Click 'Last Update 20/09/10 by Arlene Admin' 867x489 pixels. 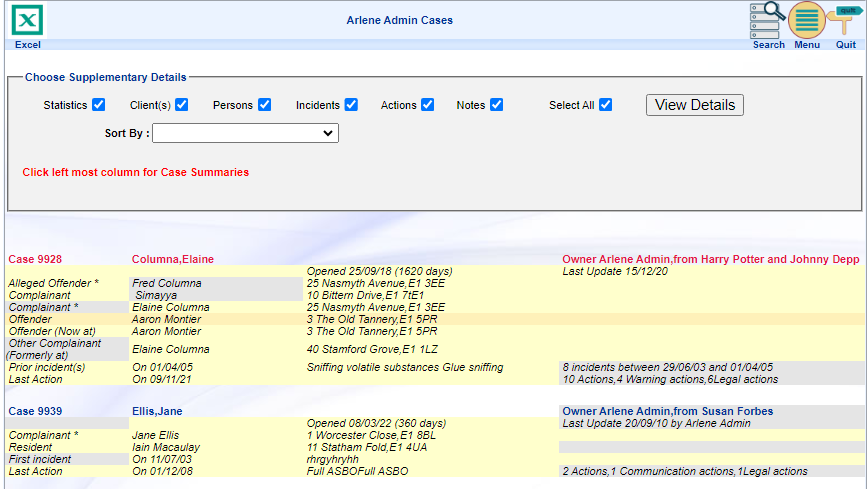tap(656, 423)
